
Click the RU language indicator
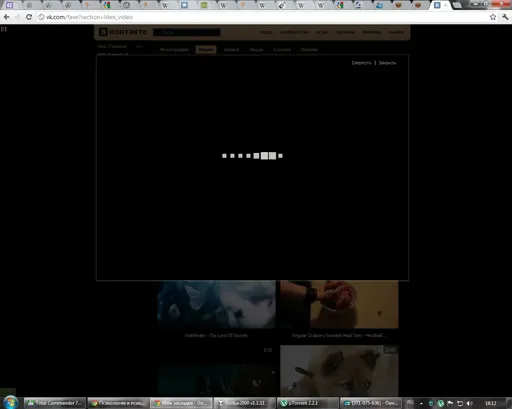click(410, 403)
